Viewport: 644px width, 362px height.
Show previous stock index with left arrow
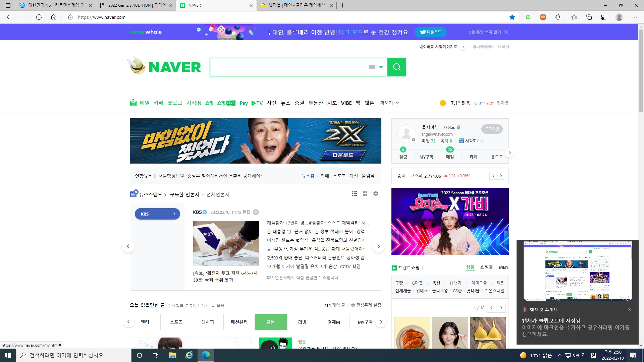coord(493,176)
